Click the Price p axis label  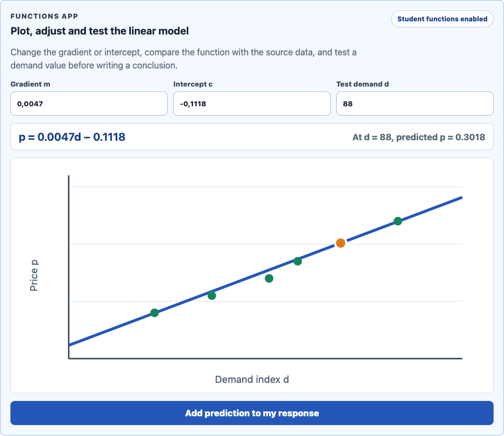coord(34,276)
